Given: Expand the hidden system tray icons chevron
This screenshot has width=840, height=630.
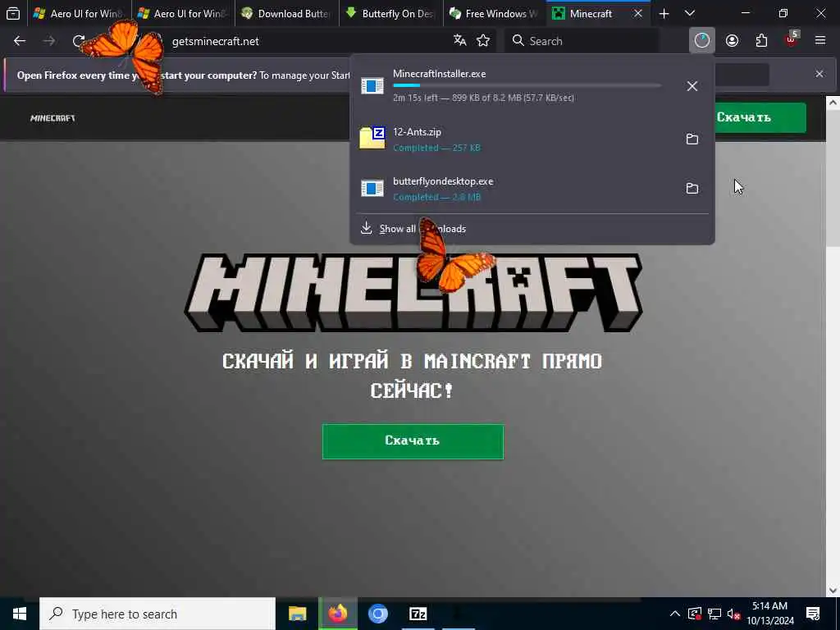Looking at the screenshot, I should 675,614.
